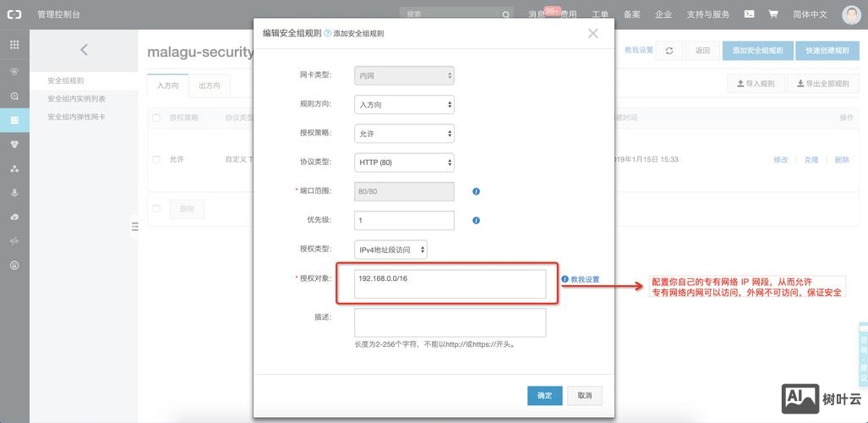Click the 取消 cancel button
The width and height of the screenshot is (868, 423).
pyautogui.click(x=585, y=395)
